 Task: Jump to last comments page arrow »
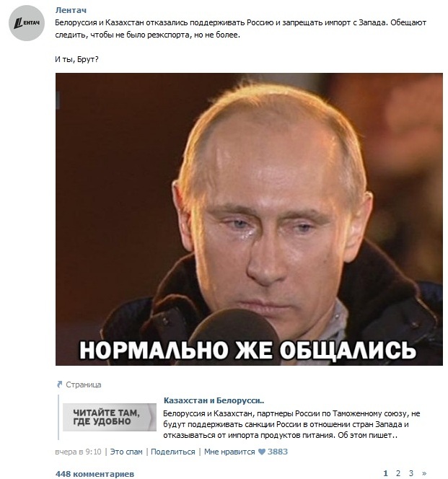click(424, 473)
